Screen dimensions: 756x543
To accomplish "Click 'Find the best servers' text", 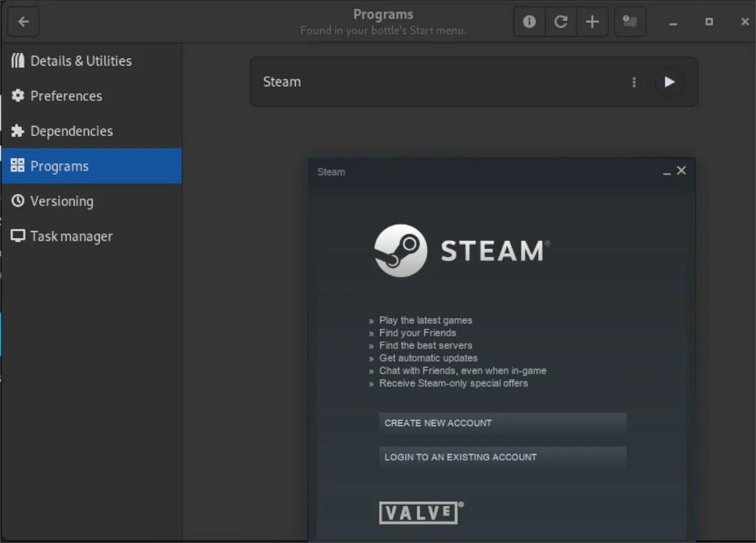I will (425, 345).
